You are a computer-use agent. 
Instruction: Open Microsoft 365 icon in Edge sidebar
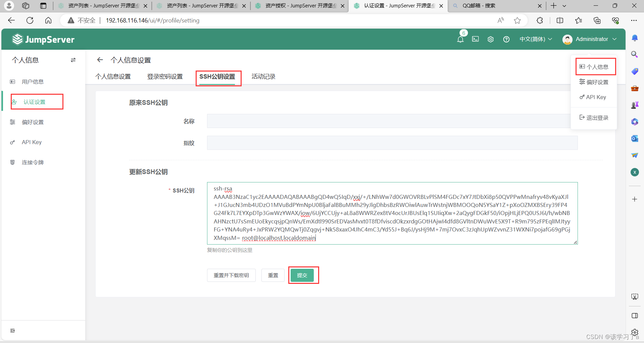pos(635,122)
